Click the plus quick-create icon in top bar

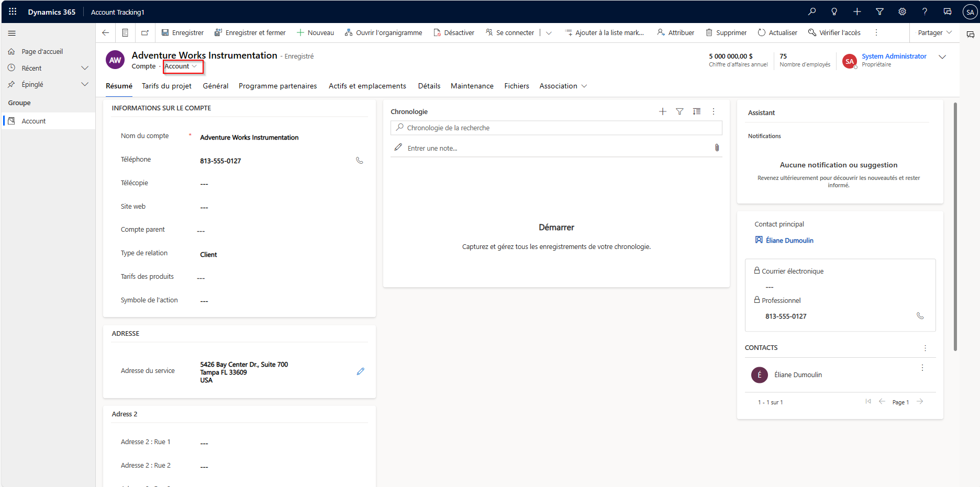tap(857, 12)
